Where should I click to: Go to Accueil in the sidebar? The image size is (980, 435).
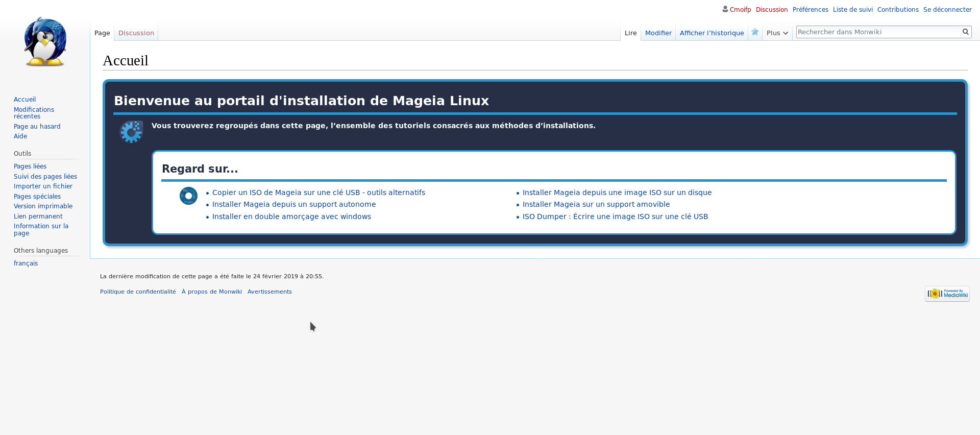(x=24, y=100)
